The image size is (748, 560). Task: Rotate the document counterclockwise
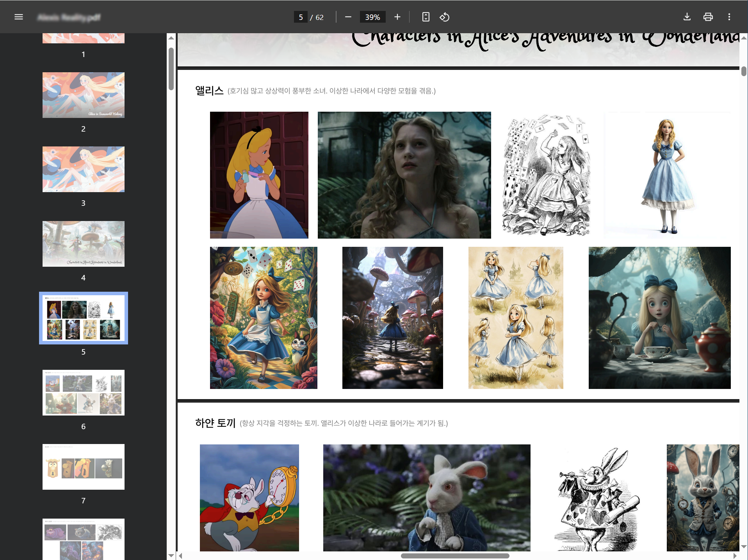click(445, 17)
